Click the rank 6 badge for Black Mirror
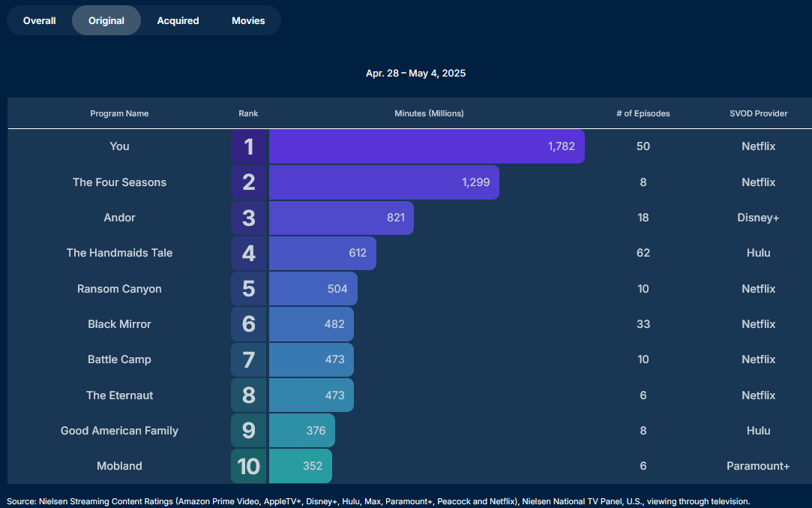Screen dimensions: 812x508 249,324
